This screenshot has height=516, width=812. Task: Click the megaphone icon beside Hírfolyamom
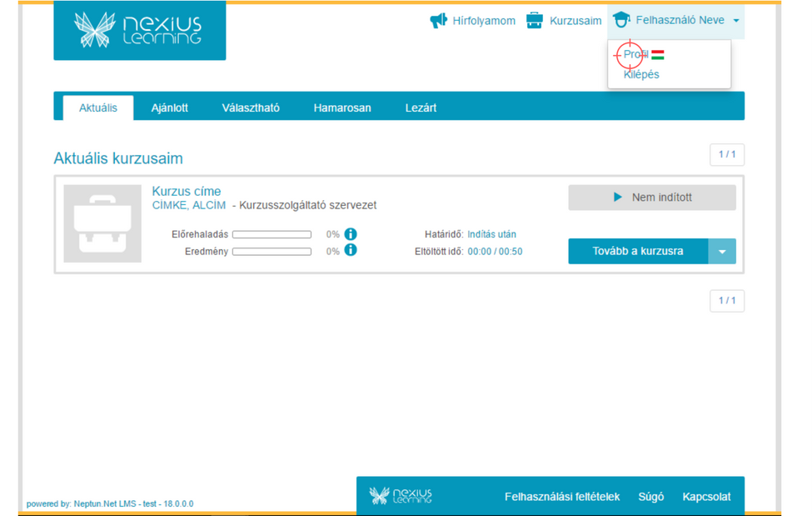(438, 21)
